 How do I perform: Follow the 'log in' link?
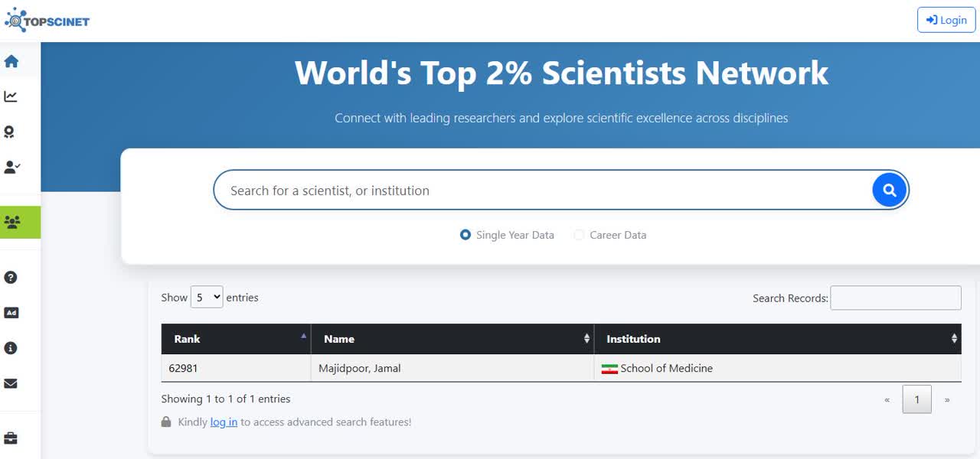(x=224, y=422)
